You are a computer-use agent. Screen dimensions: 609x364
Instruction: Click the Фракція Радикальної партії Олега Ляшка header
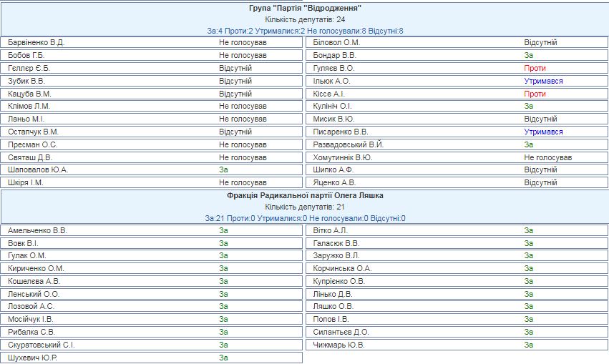(304, 196)
